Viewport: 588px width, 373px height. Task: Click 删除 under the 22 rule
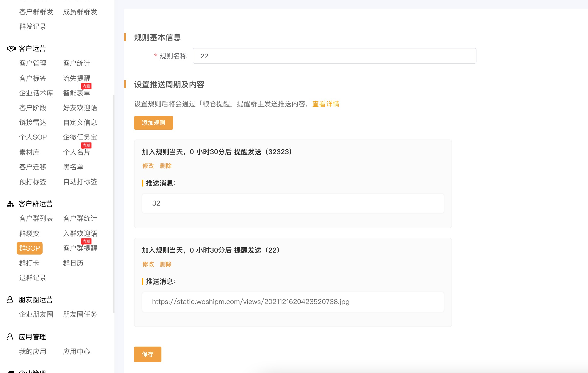pos(166,264)
